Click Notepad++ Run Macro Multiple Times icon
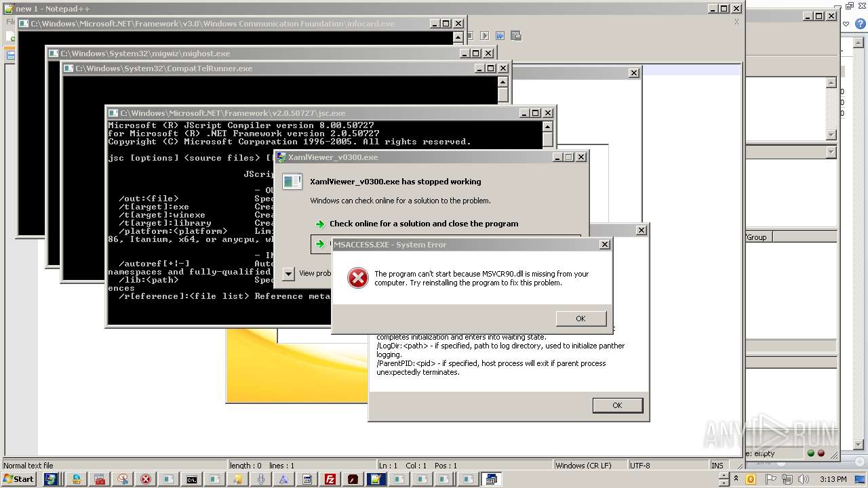 coord(500,35)
